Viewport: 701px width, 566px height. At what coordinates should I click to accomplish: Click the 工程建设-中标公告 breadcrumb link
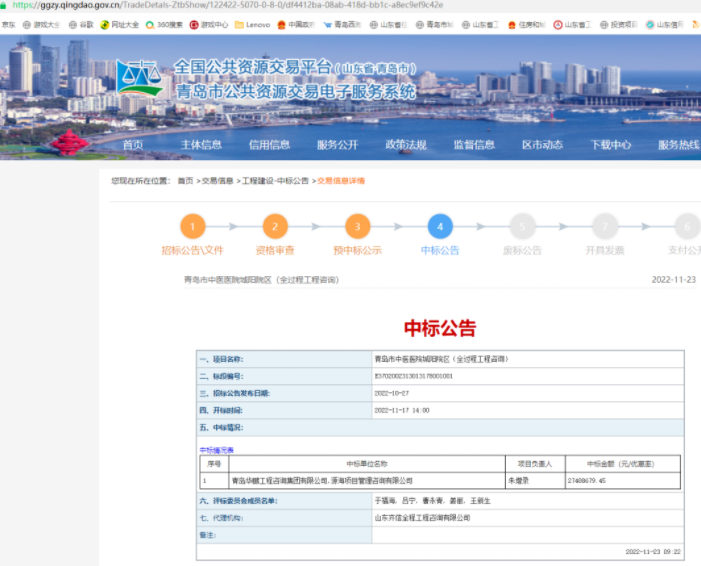pyautogui.click(x=275, y=181)
